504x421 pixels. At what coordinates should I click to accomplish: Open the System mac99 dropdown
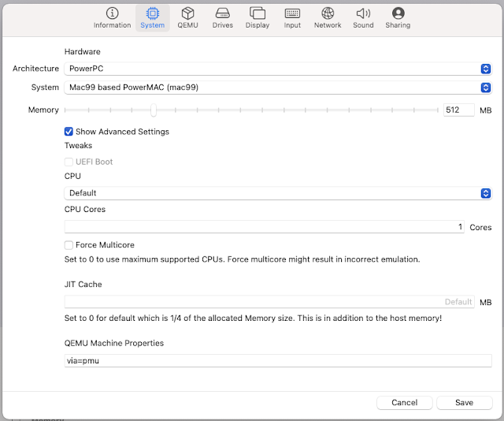278,88
